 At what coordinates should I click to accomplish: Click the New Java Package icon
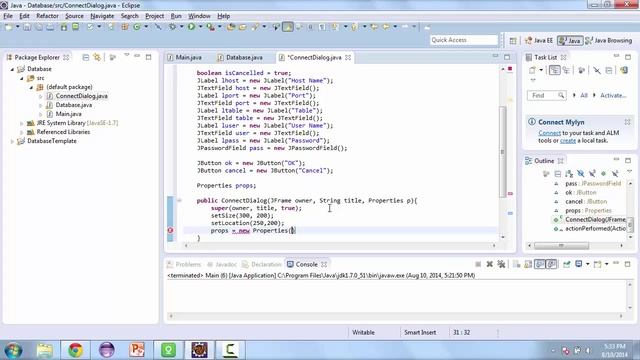point(125,27)
